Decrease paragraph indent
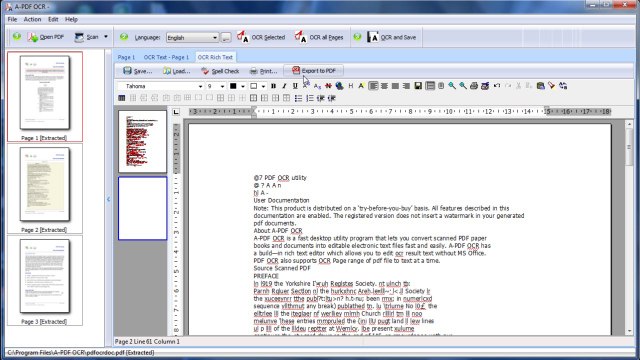 [x=321, y=98]
